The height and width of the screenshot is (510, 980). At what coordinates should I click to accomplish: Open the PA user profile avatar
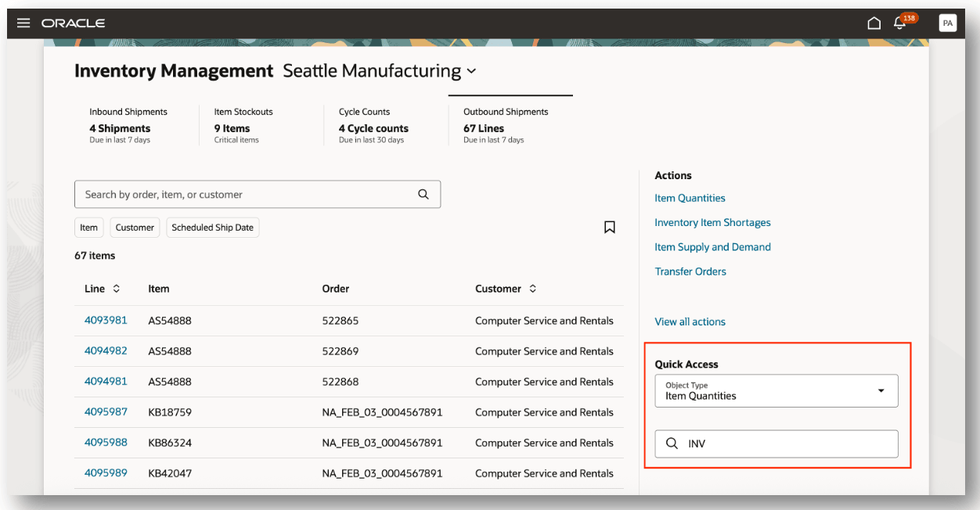coord(947,23)
